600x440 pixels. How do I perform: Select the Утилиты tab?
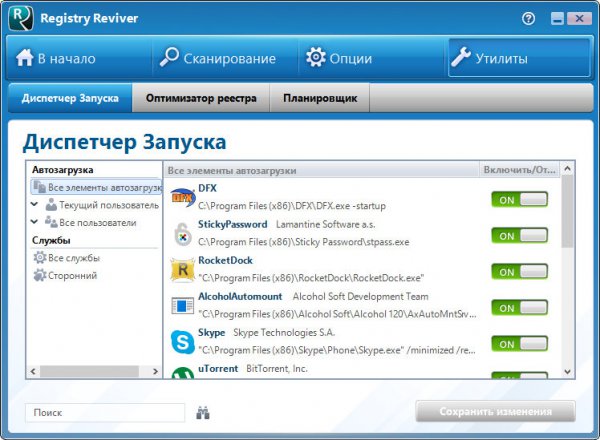[519, 58]
